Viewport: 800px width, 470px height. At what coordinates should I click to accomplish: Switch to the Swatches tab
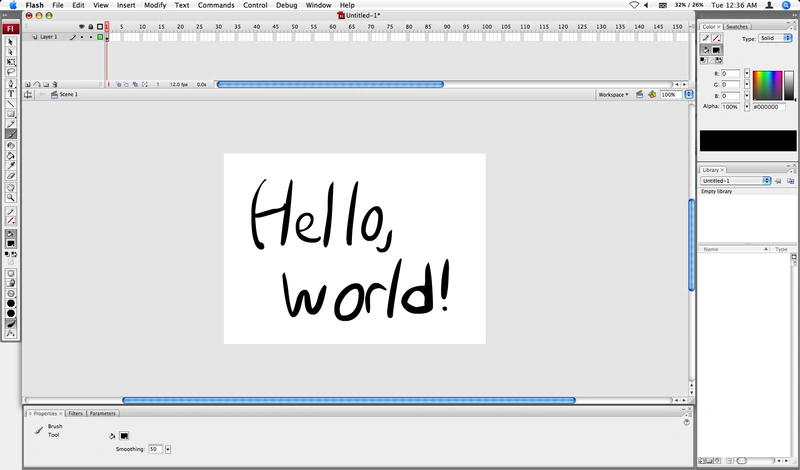(x=736, y=26)
